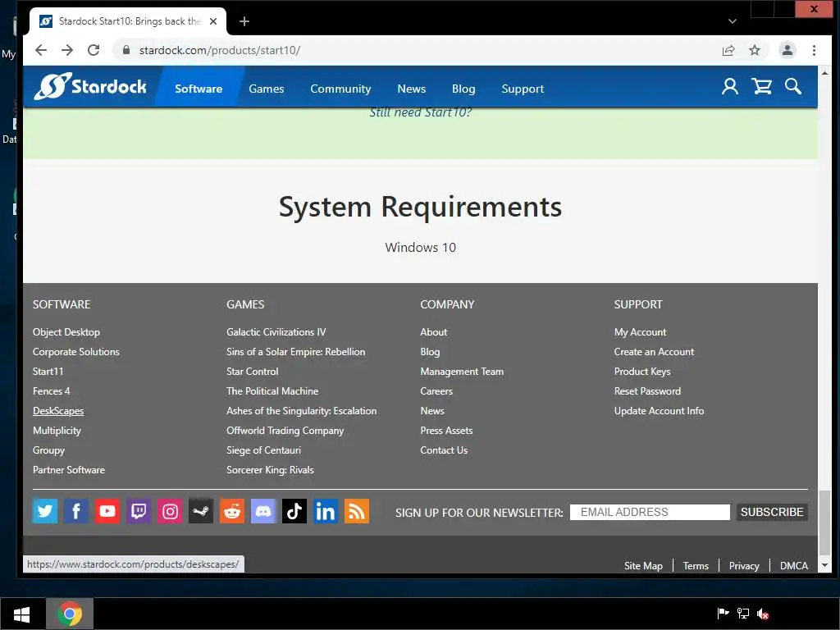Open the Games navigation menu
840x630 pixels.
pyautogui.click(x=267, y=89)
